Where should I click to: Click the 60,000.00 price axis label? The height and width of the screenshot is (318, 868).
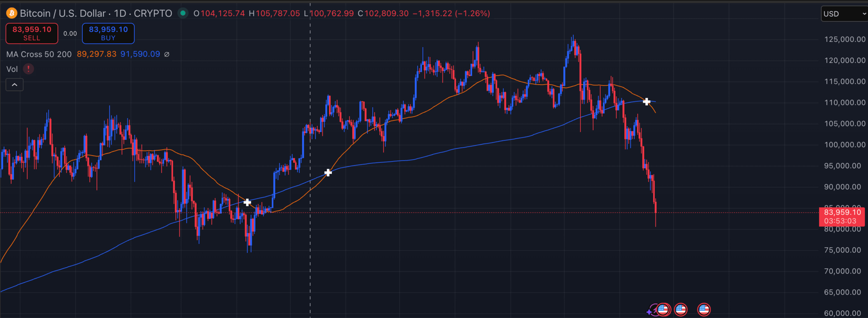pyautogui.click(x=843, y=313)
